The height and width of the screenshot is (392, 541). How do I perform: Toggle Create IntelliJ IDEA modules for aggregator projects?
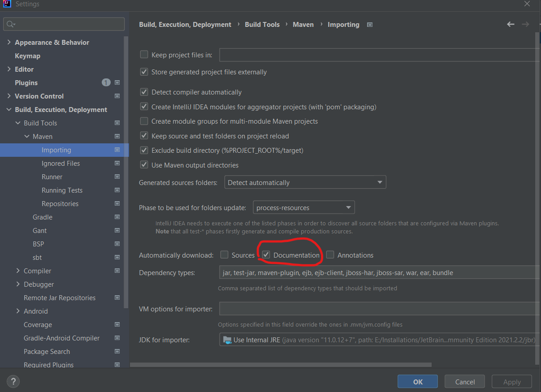pyautogui.click(x=144, y=107)
